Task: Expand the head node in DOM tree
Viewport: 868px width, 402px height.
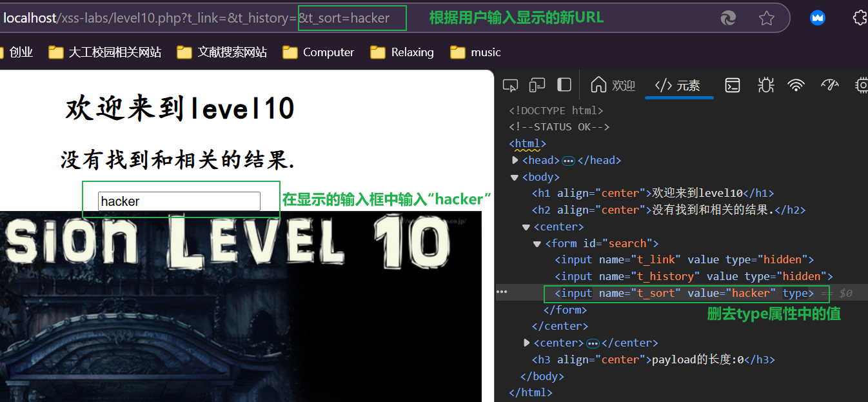Action: pyautogui.click(x=515, y=160)
